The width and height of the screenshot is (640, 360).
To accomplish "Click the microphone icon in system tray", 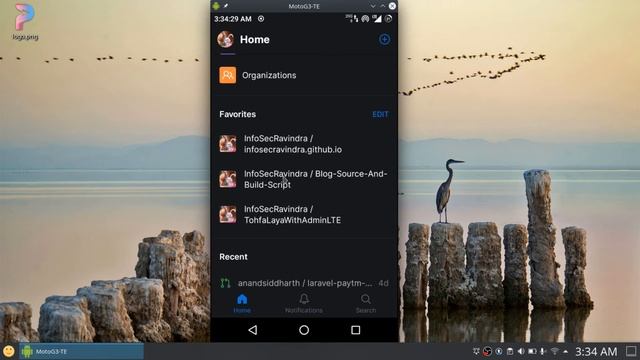I will (543, 351).
